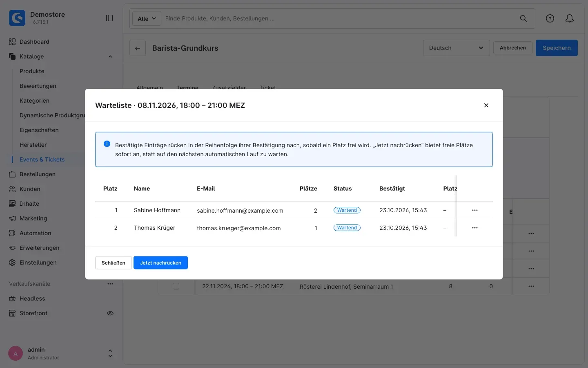This screenshot has width=588, height=368.
Task: Open Marketing in the sidebar
Action: (x=33, y=218)
